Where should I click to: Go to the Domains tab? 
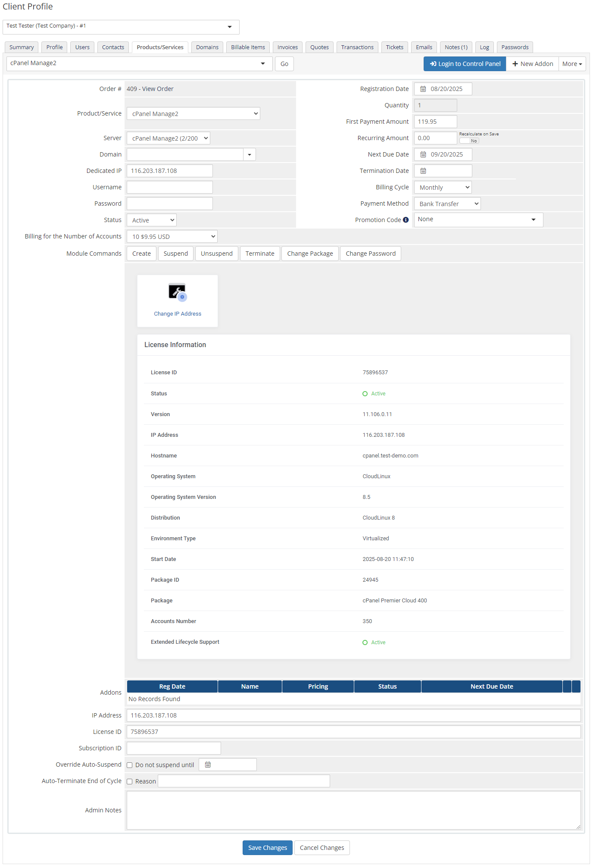[207, 47]
